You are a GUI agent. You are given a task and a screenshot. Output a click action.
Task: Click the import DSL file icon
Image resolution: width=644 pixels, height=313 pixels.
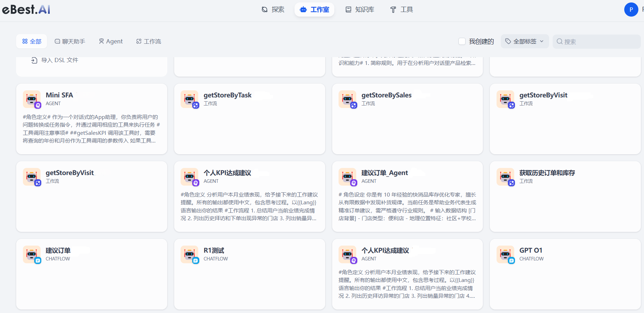pyautogui.click(x=34, y=60)
